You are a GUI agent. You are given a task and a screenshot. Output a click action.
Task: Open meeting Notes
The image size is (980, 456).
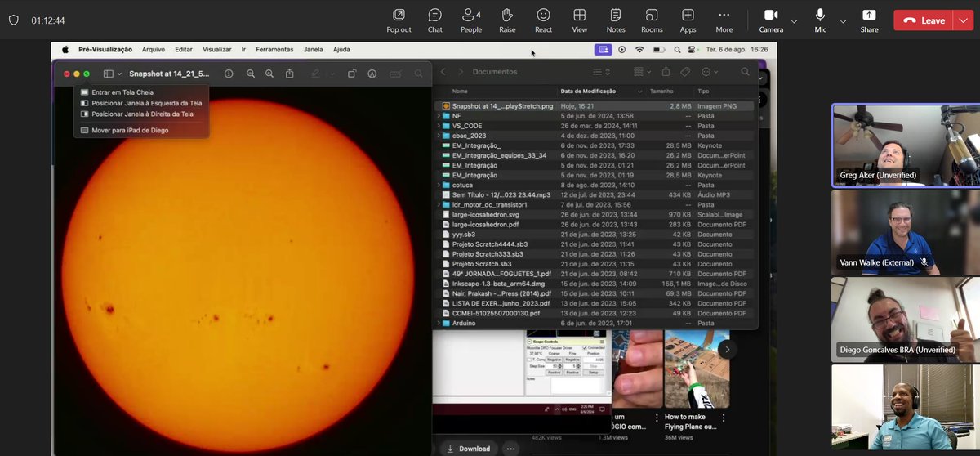click(x=616, y=20)
